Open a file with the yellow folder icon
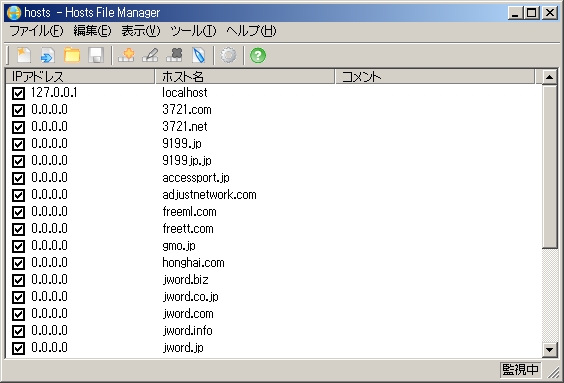564x383 pixels. tap(72, 55)
